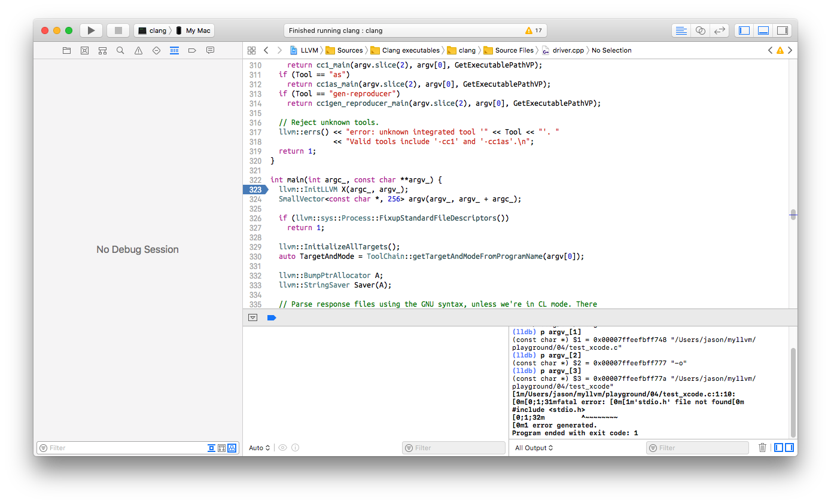Switch to the Standard editor
This screenshot has width=831, height=504.
(x=681, y=30)
